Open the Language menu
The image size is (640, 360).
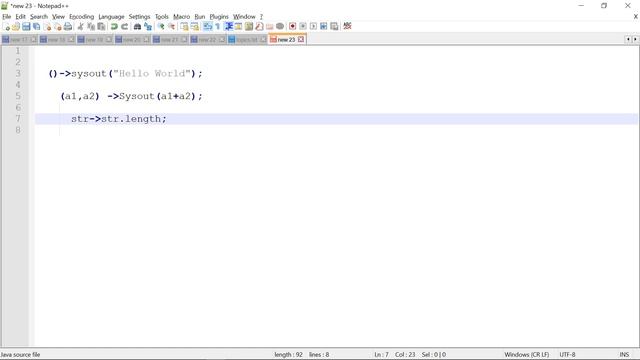tap(111, 17)
